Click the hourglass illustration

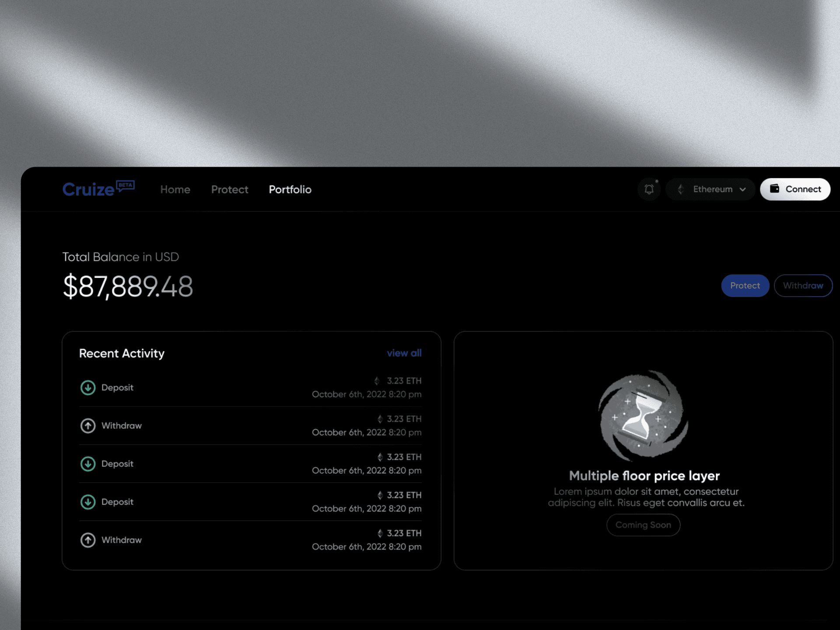[643, 416]
